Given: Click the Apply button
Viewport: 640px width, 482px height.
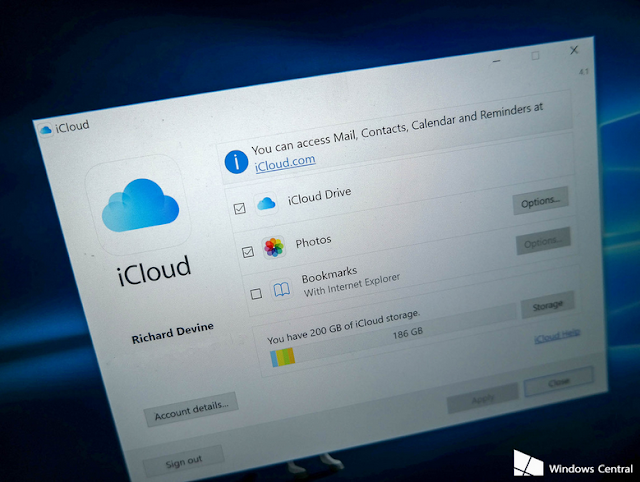Looking at the screenshot, I should [483, 398].
